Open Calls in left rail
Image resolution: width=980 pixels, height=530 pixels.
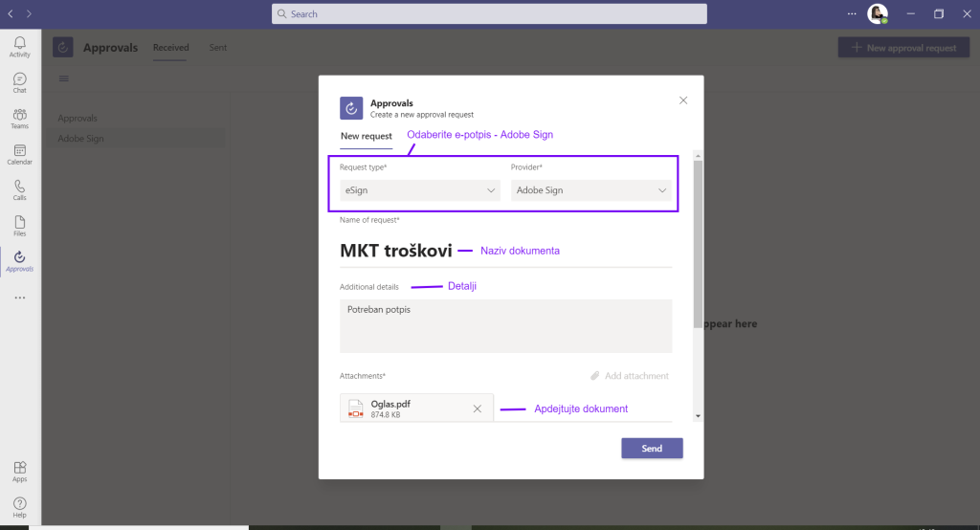[x=19, y=189]
